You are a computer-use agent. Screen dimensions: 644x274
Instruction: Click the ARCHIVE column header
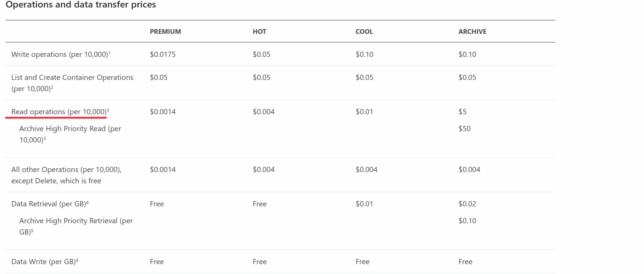point(473,31)
